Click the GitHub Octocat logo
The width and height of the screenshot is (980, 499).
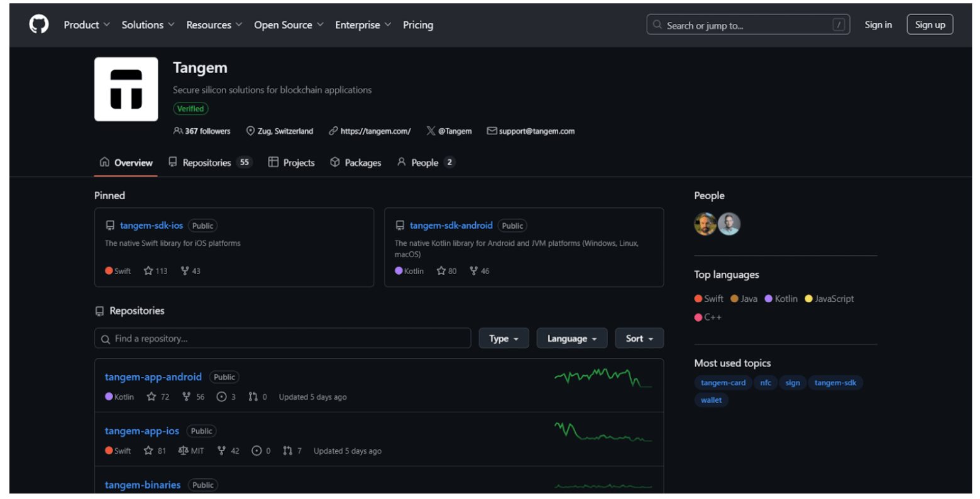39,25
